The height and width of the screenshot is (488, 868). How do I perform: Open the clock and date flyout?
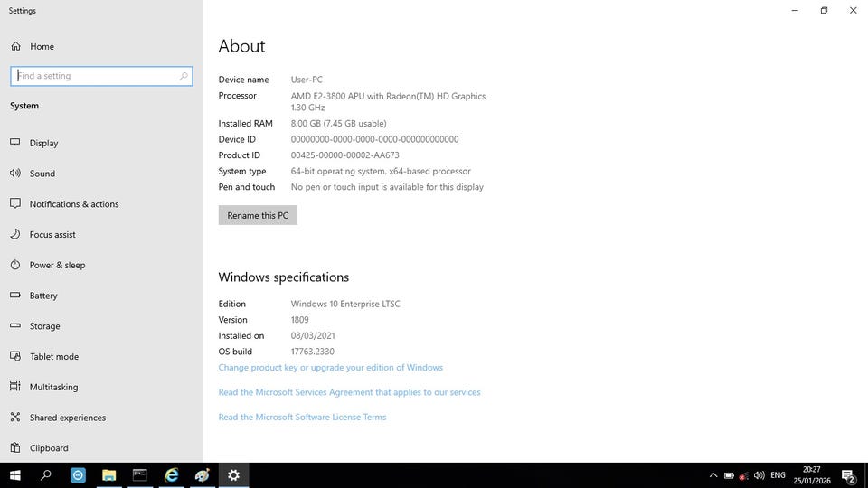click(x=812, y=474)
